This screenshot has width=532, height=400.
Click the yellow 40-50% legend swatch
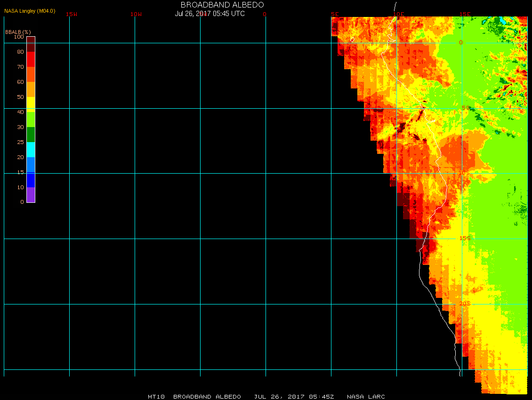coord(31,104)
